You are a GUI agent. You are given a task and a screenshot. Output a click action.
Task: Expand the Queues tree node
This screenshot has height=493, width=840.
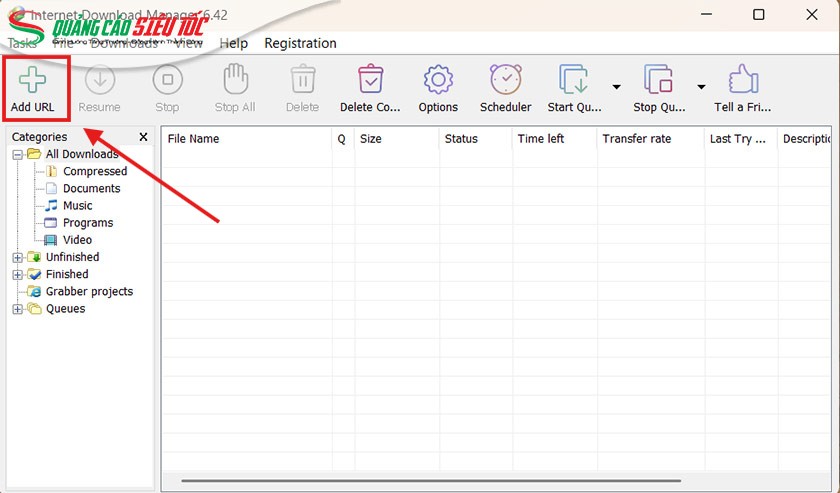click(18, 309)
